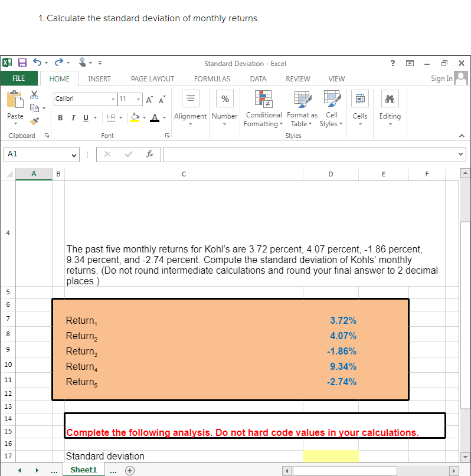Select column D header

point(331,174)
